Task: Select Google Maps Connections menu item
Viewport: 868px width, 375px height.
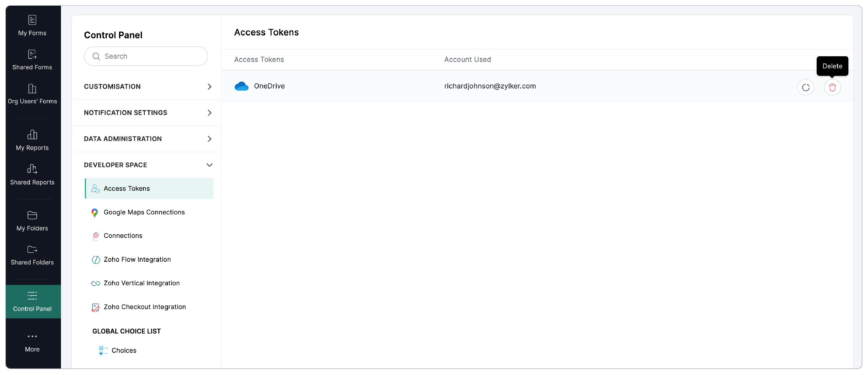Action: coord(144,212)
